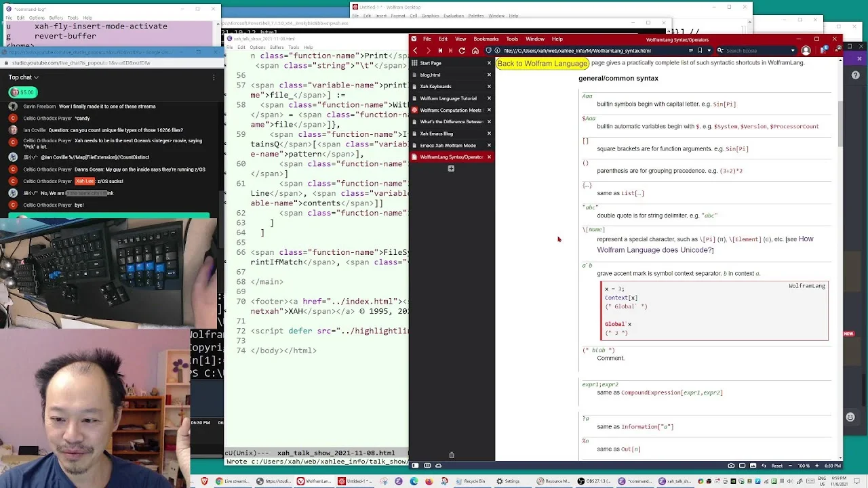Viewport: 868px width, 488px height.
Task: Switch to What's the Difference Between tab
Action: pos(448,121)
